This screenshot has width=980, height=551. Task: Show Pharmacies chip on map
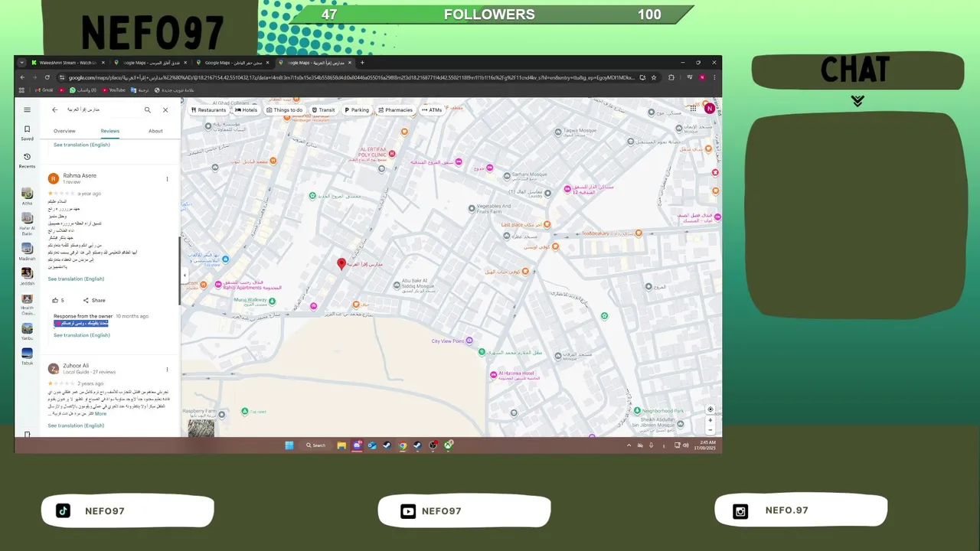coord(394,109)
